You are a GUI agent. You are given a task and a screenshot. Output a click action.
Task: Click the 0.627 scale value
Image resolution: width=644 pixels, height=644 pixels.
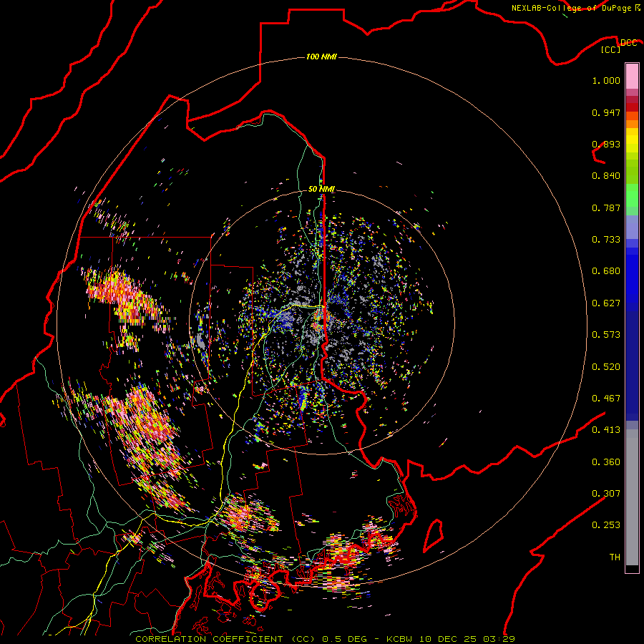[x=606, y=303]
